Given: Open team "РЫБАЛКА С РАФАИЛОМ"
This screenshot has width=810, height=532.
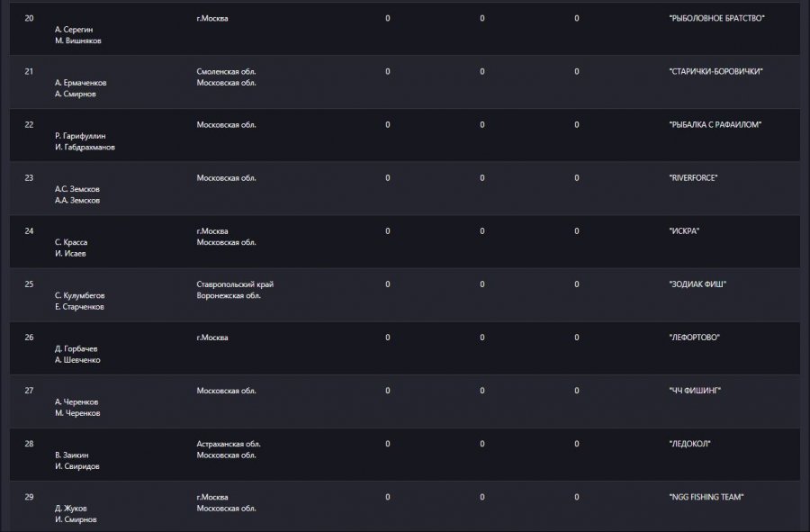Looking at the screenshot, I should pyautogui.click(x=715, y=124).
